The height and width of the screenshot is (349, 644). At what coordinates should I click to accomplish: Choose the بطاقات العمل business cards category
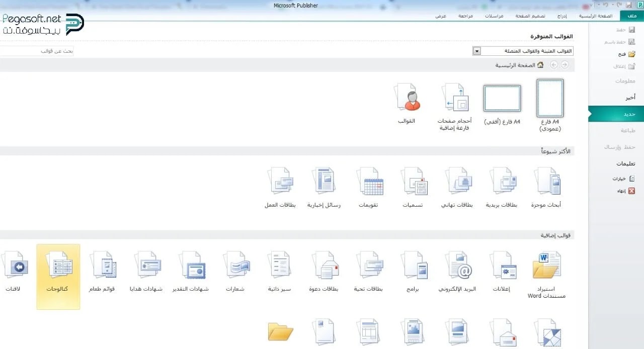[x=280, y=187]
